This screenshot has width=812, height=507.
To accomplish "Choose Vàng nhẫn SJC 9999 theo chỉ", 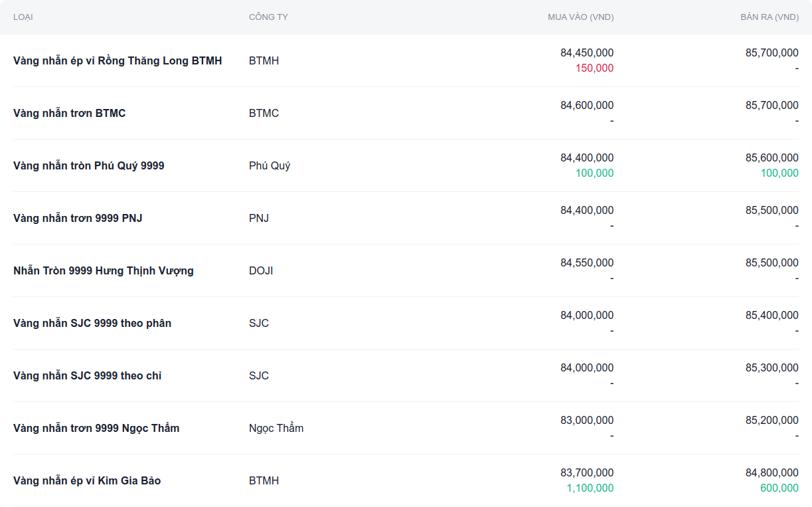I will click(87, 376).
